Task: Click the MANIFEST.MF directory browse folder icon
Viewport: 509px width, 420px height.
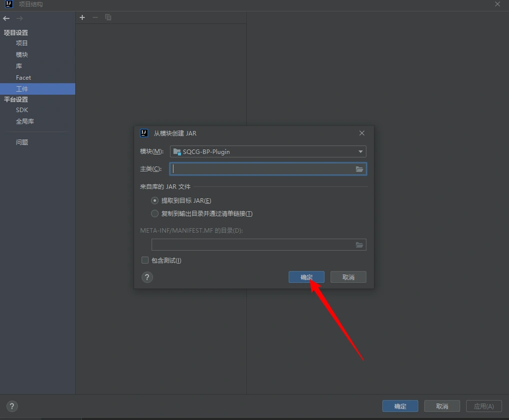Action: click(359, 245)
